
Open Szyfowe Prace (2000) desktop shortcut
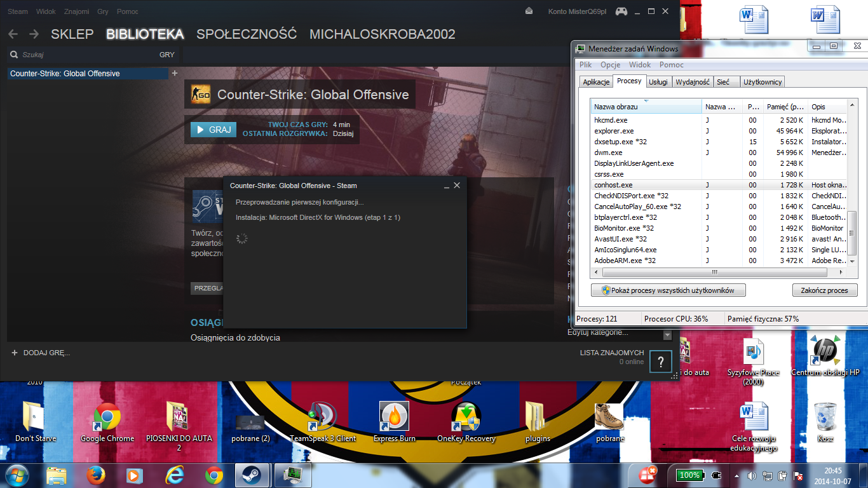point(754,361)
